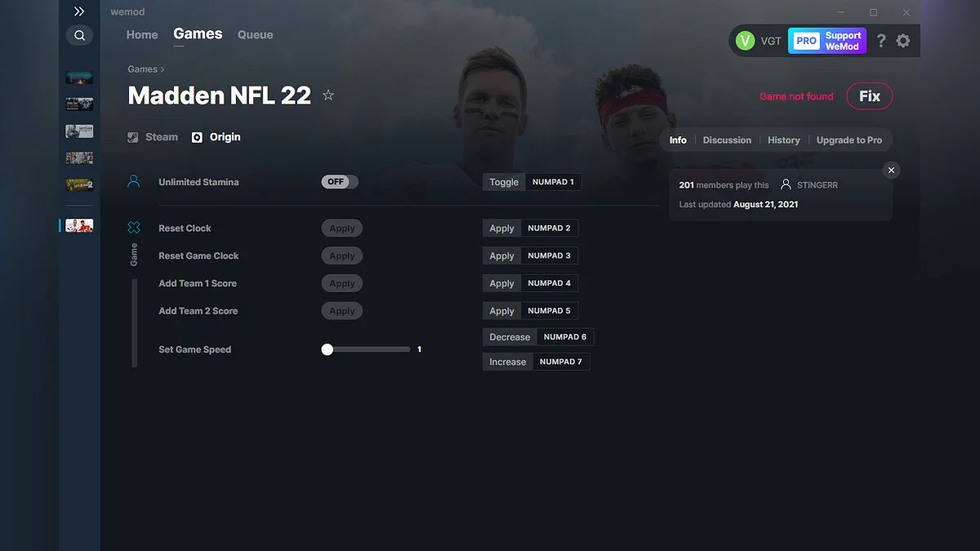Switch to the Discussion tab
This screenshot has width=980, height=551.
point(727,140)
